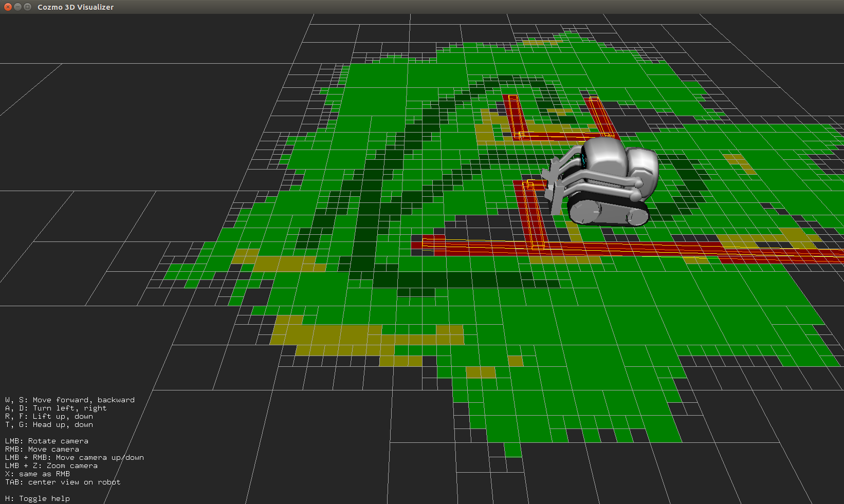844x504 pixels.
Task: Click the Cozmo 3D Visualizer title text
Action: pos(76,7)
